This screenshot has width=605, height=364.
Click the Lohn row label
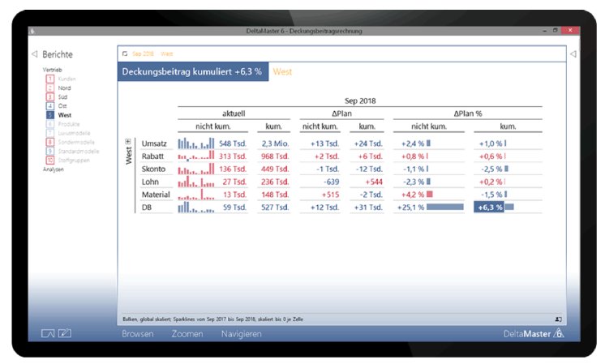150,182
